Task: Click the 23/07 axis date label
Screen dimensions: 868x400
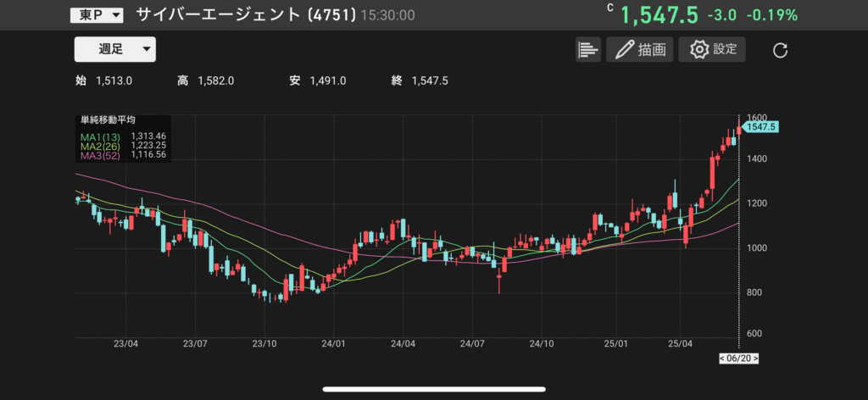Action: (x=194, y=343)
